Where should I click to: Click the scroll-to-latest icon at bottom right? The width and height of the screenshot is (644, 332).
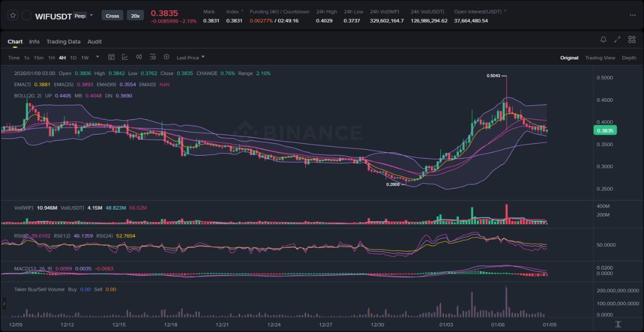click(x=618, y=324)
